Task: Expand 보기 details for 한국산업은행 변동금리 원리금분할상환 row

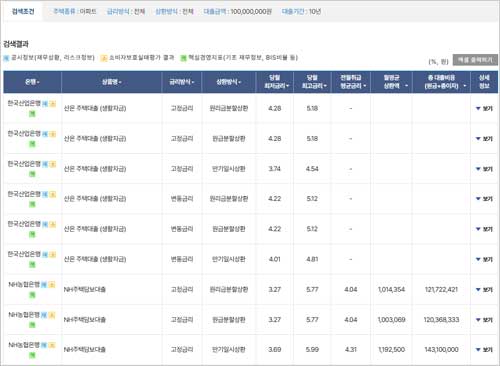Action: pyautogui.click(x=484, y=199)
